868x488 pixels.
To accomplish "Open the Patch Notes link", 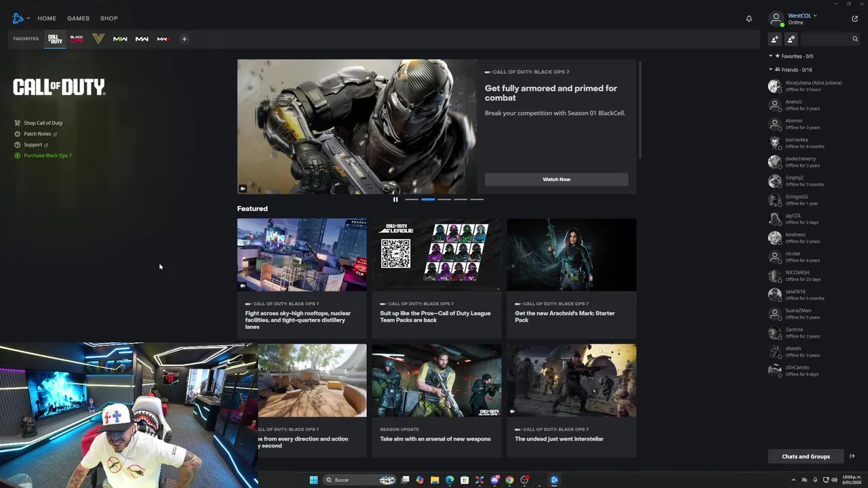I will (36, 134).
